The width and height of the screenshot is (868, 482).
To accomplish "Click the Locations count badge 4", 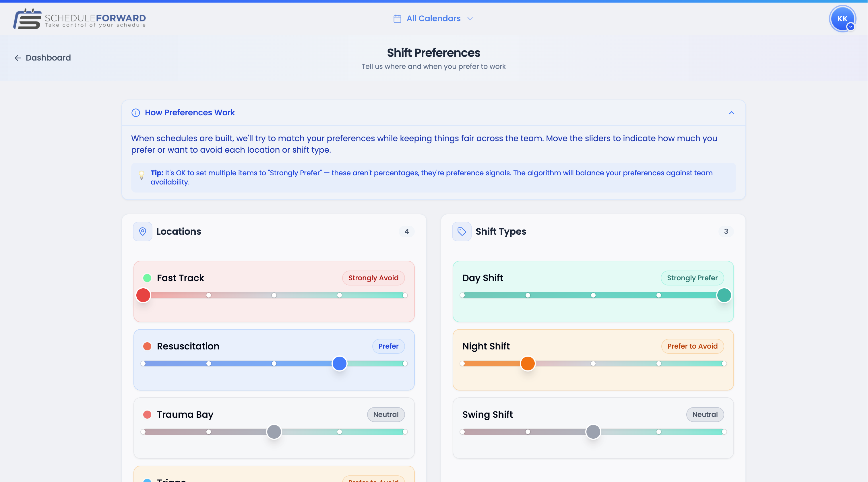I will click(407, 232).
